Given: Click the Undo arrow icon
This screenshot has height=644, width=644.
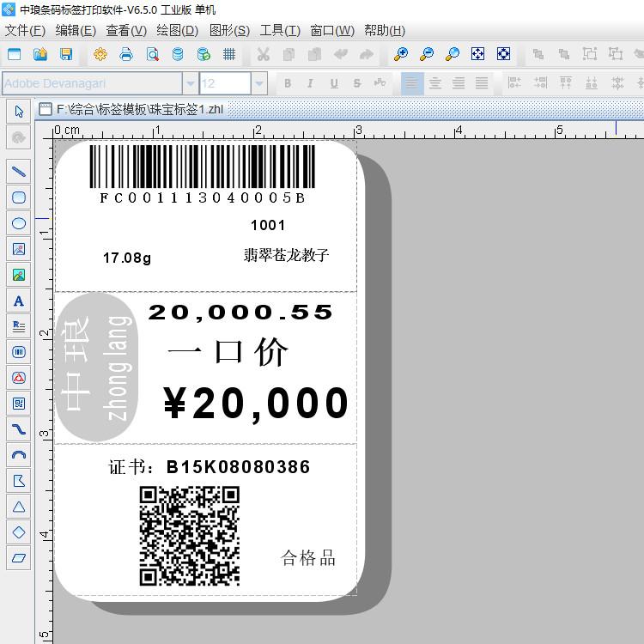Looking at the screenshot, I should tap(341, 54).
